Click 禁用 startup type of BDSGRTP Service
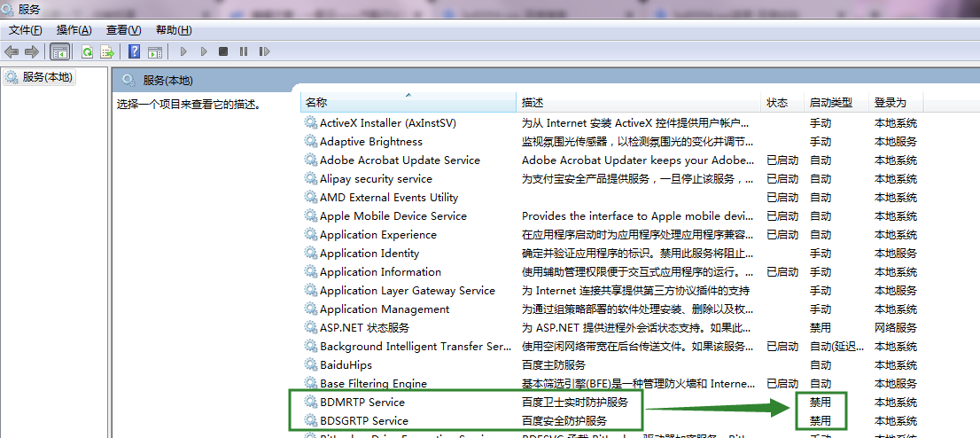The height and width of the screenshot is (438, 980). coord(821,420)
